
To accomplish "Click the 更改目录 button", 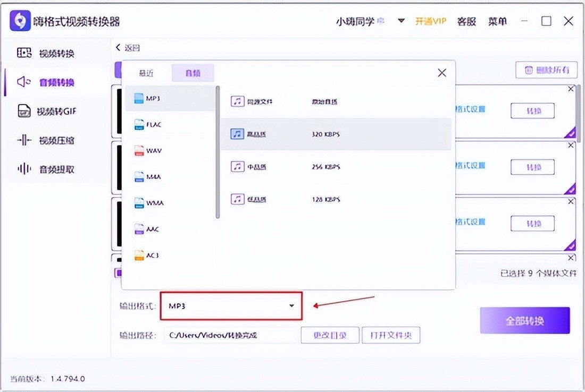I will point(330,335).
